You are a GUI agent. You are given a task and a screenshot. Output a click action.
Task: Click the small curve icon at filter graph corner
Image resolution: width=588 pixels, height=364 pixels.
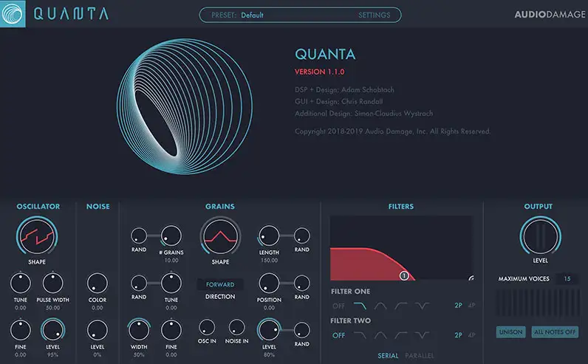[x=471, y=278]
